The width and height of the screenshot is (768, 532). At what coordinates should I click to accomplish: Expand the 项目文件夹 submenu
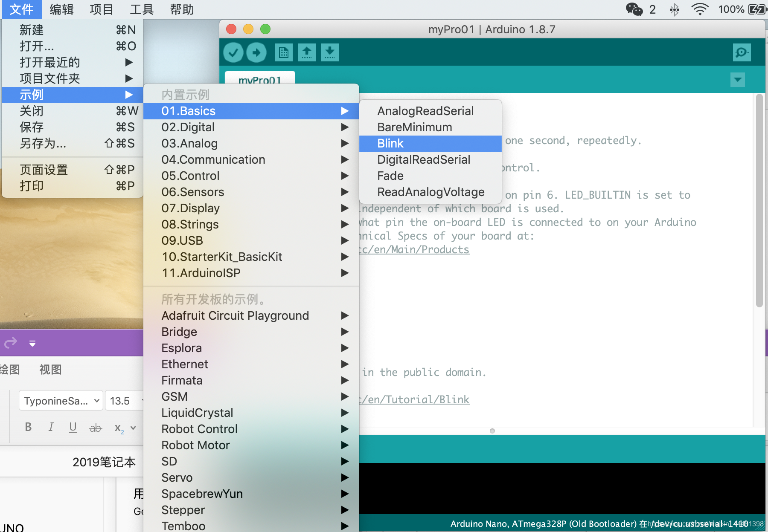73,78
